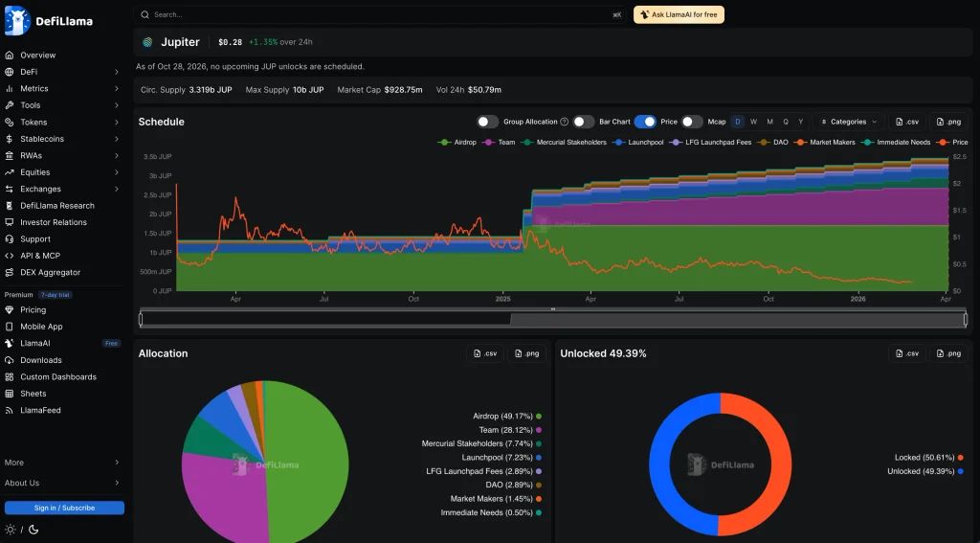
Task: Select the M monthly interval tab
Action: 769,122
